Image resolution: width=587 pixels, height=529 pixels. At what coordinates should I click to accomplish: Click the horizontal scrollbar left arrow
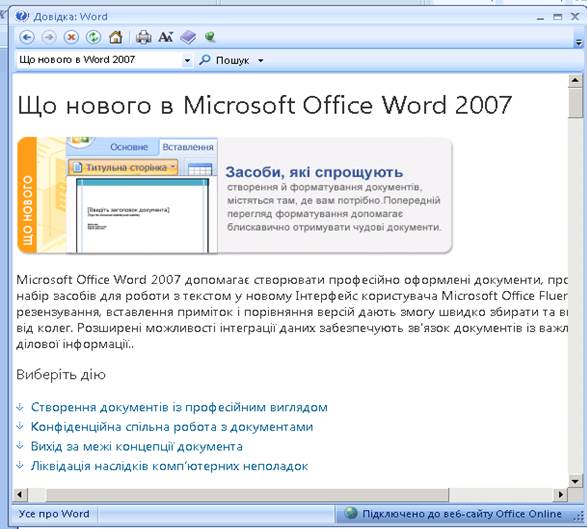point(20,495)
